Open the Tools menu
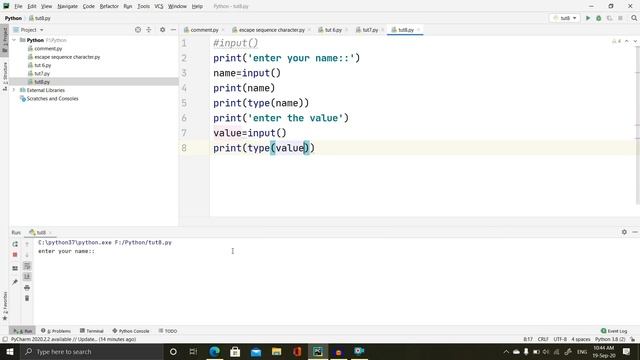This screenshot has width=640, height=360. [x=143, y=6]
